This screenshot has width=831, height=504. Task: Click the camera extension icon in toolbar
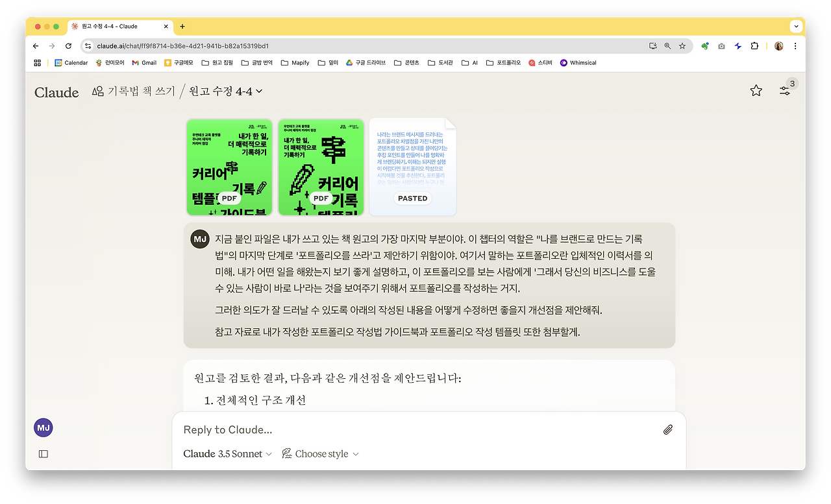pos(721,46)
